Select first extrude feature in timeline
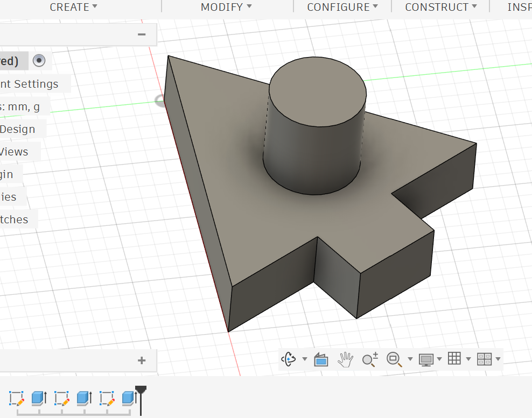The height and width of the screenshot is (418, 532). (39, 398)
